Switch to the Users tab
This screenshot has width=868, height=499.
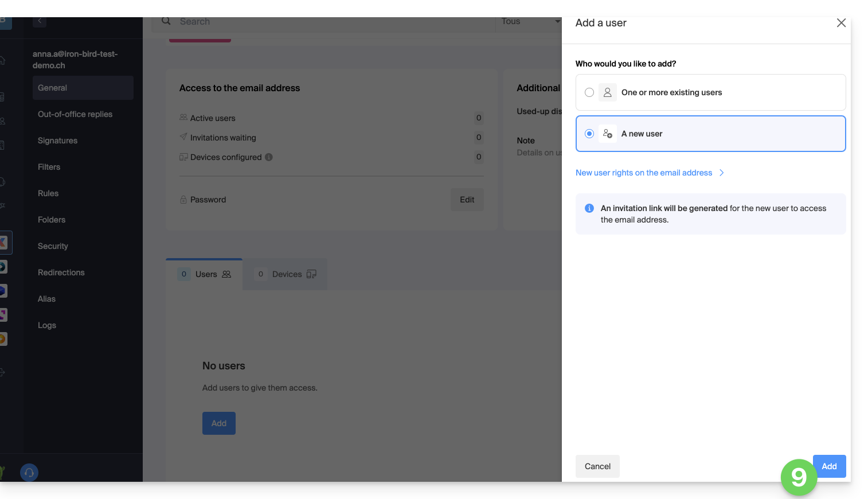[205, 274]
